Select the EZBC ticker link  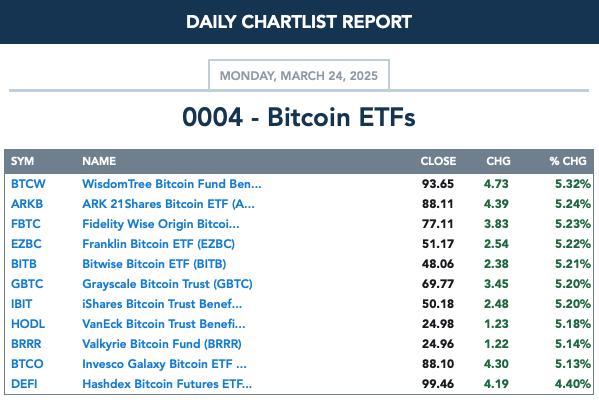(x=26, y=244)
